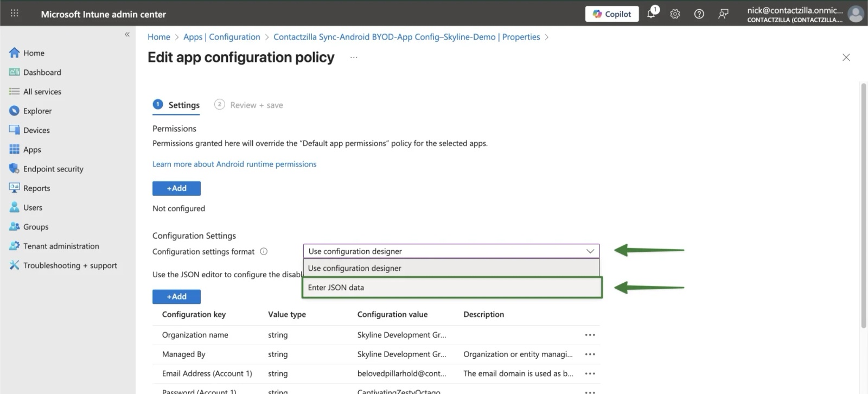Open Copilot from the header
Screen dimensions: 868x394
tap(612, 14)
